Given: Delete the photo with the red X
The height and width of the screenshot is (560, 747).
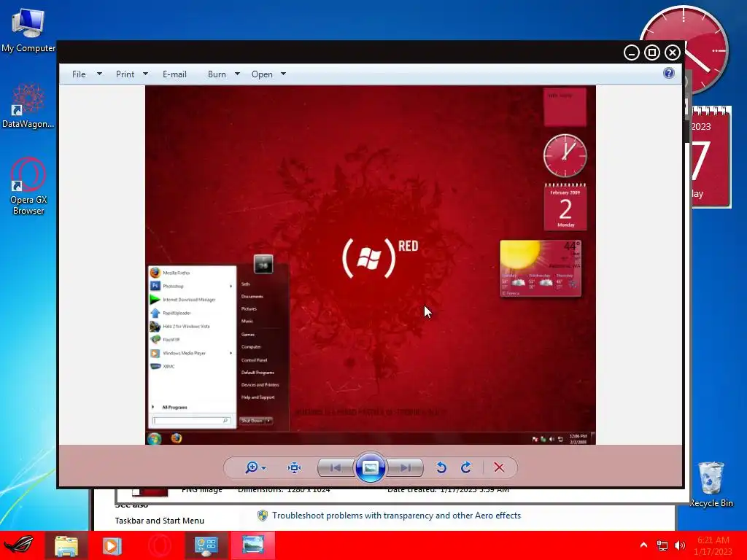Looking at the screenshot, I should pyautogui.click(x=499, y=467).
